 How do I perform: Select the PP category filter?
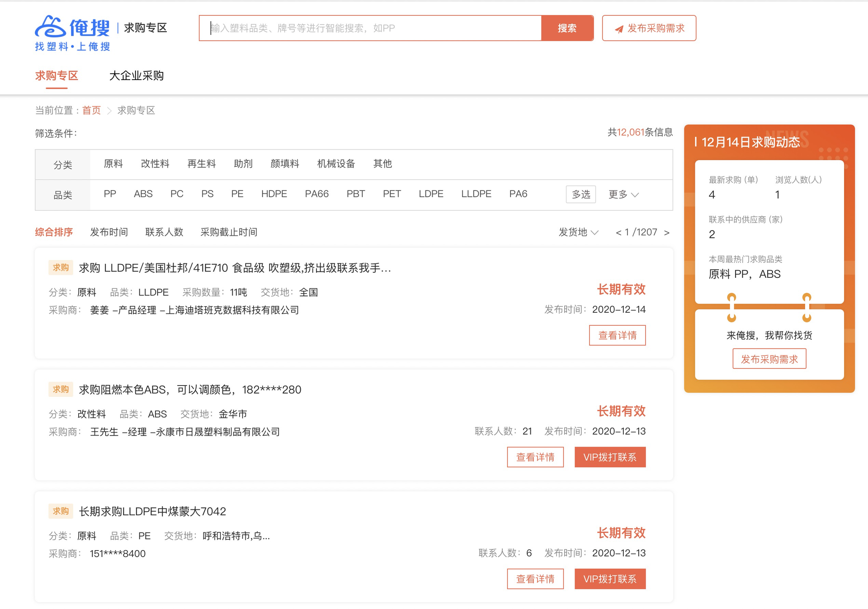pos(110,194)
